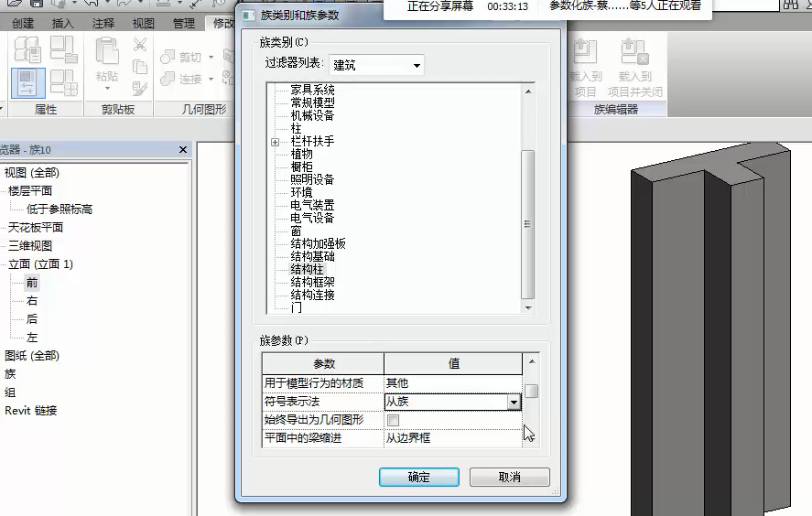Select 常规模型 in the category list
The height and width of the screenshot is (516, 812).
coord(312,102)
